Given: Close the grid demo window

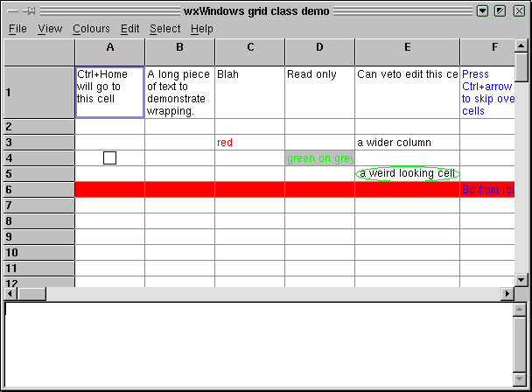Looking at the screenshot, I should tap(519, 11).
